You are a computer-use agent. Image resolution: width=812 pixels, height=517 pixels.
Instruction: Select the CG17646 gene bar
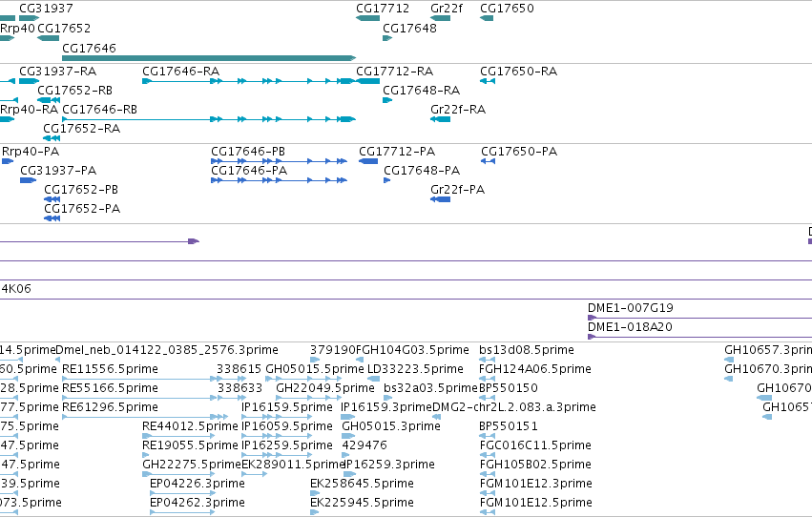point(209,58)
